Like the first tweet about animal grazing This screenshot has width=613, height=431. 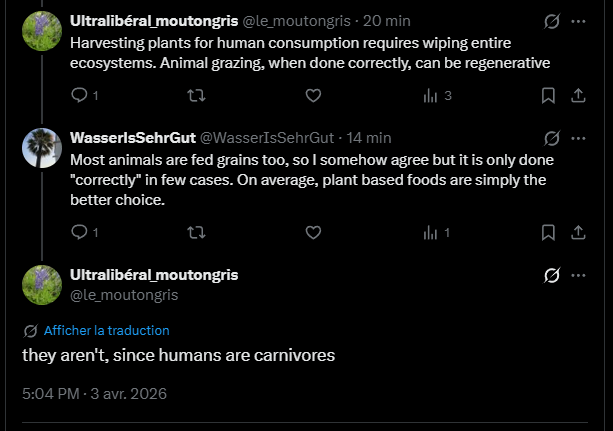(x=313, y=96)
